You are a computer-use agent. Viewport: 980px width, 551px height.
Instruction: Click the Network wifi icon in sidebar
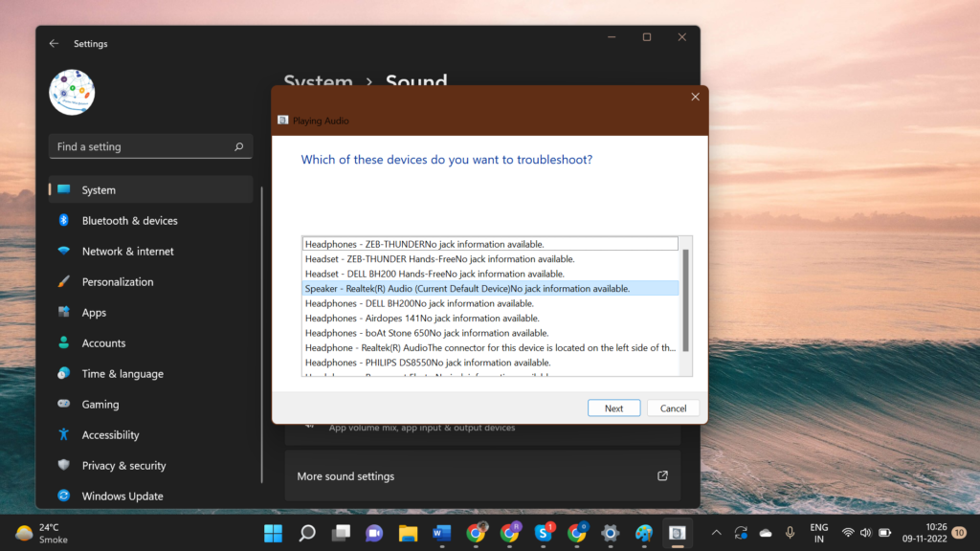point(64,251)
